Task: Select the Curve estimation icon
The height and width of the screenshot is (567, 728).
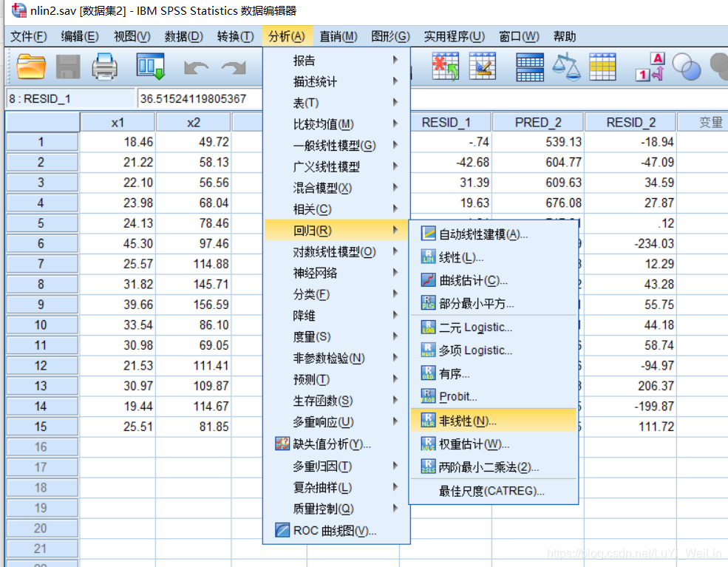Action: (428, 279)
